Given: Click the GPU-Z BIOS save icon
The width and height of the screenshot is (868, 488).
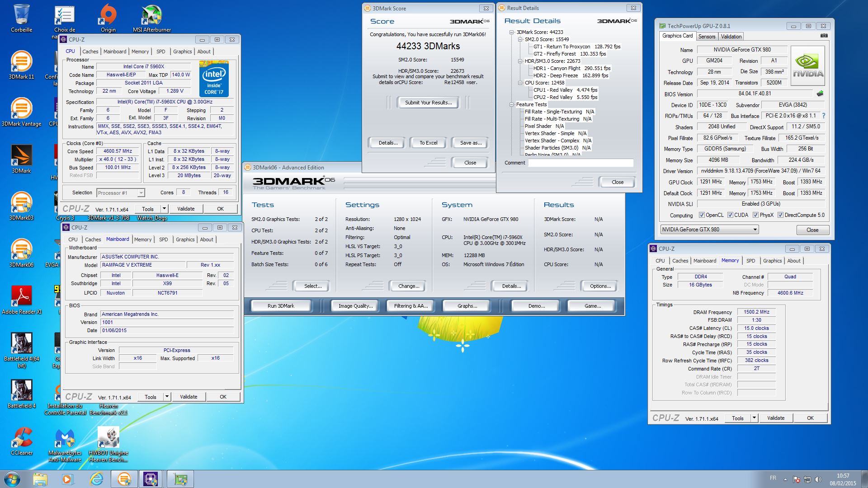Looking at the screenshot, I should pyautogui.click(x=820, y=94).
